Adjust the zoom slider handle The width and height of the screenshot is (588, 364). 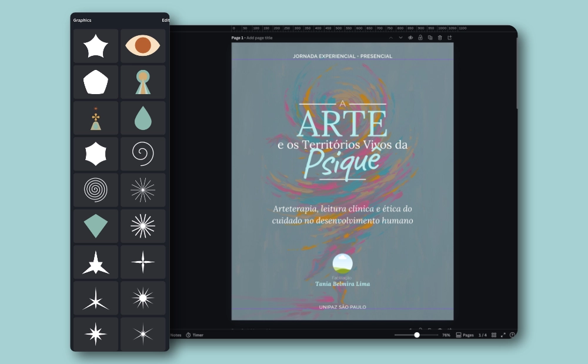(x=417, y=335)
